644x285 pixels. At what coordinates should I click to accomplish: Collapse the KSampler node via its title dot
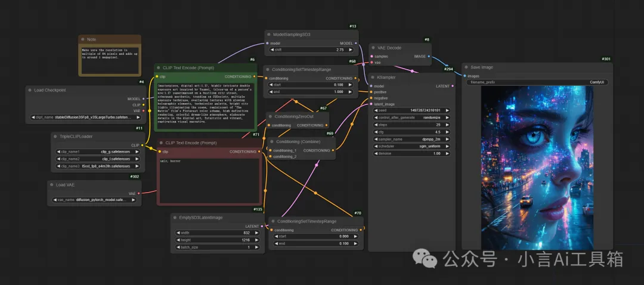coord(374,77)
